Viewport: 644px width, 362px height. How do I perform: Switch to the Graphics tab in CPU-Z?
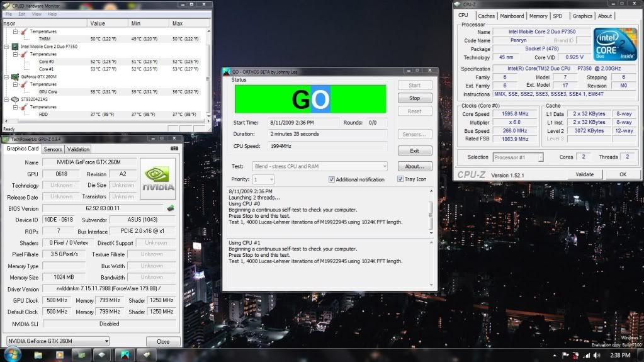(x=582, y=16)
